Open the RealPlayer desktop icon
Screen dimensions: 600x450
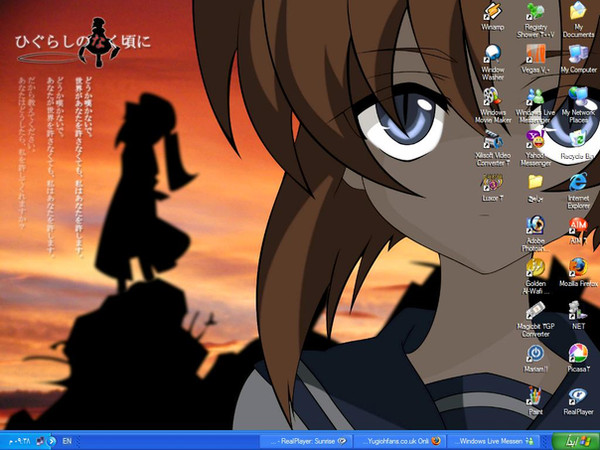click(578, 401)
